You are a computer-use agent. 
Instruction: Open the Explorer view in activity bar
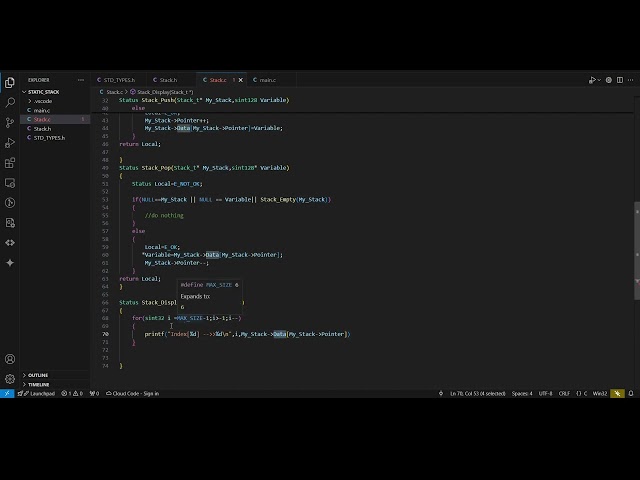[x=10, y=83]
